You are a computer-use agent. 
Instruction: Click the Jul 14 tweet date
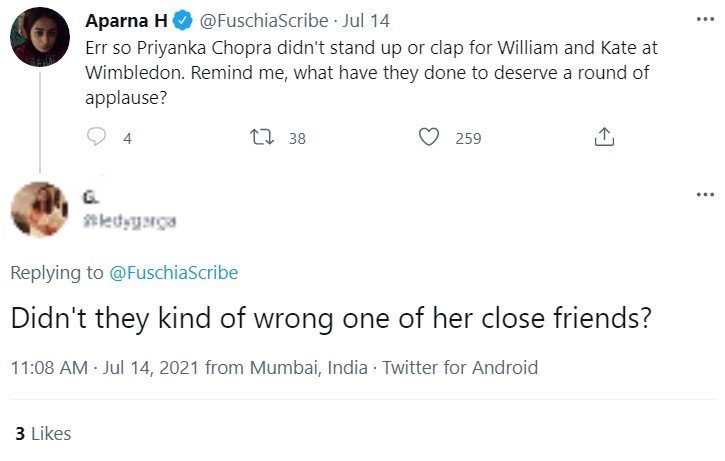point(366,21)
